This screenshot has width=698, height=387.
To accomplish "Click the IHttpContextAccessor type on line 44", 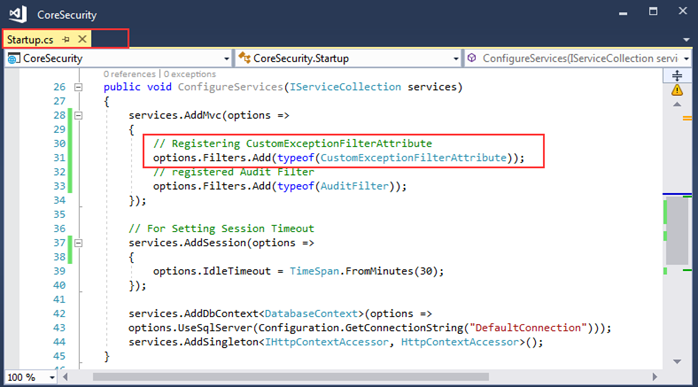I will tap(326, 342).
